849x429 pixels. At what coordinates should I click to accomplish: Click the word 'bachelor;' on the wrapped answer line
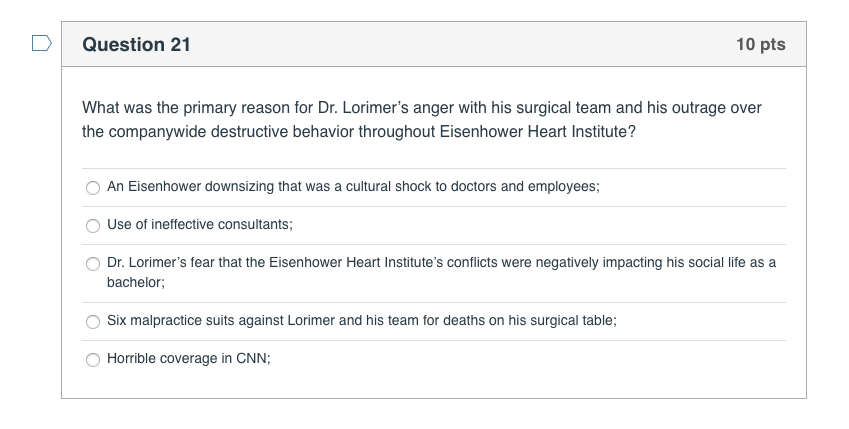pos(135,283)
